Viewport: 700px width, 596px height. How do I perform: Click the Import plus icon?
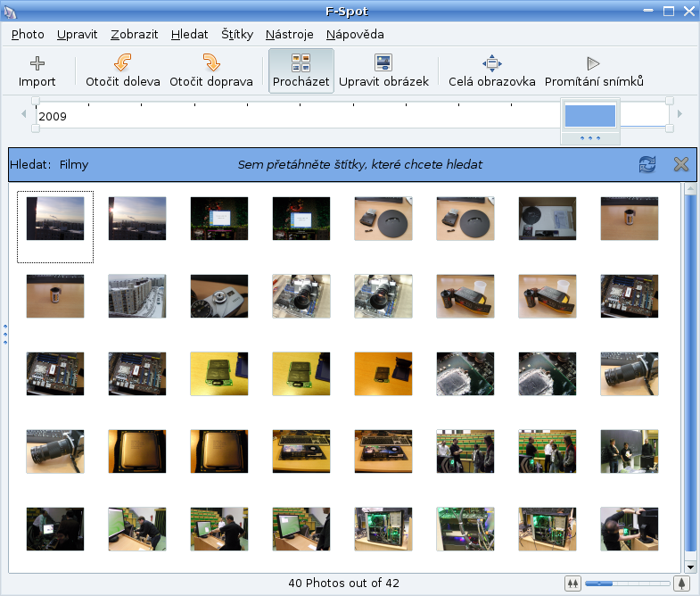click(37, 63)
